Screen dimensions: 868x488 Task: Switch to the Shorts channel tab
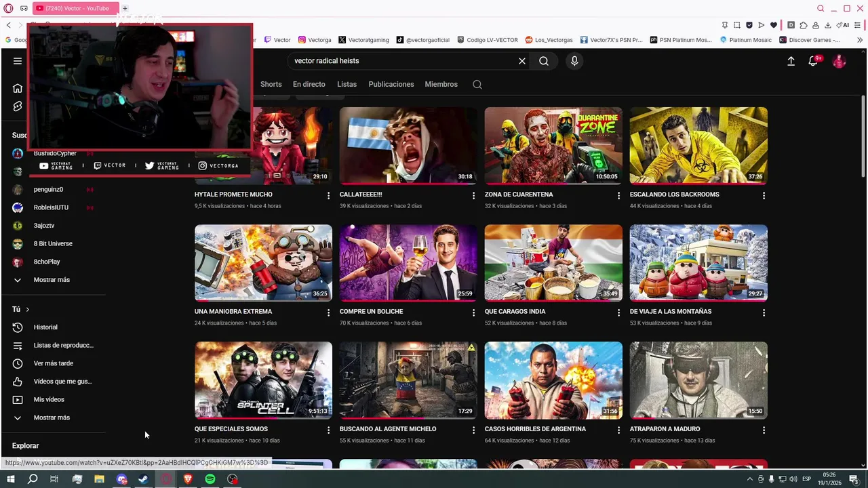point(271,85)
